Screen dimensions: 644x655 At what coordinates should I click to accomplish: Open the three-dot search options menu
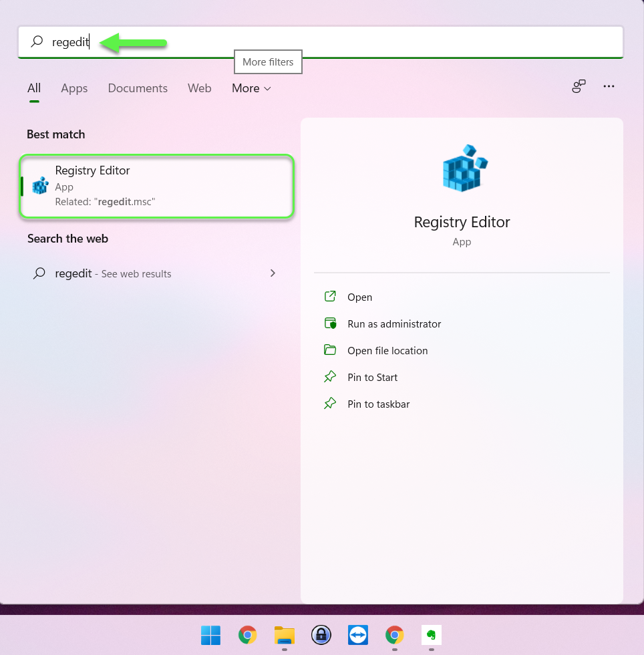click(609, 87)
